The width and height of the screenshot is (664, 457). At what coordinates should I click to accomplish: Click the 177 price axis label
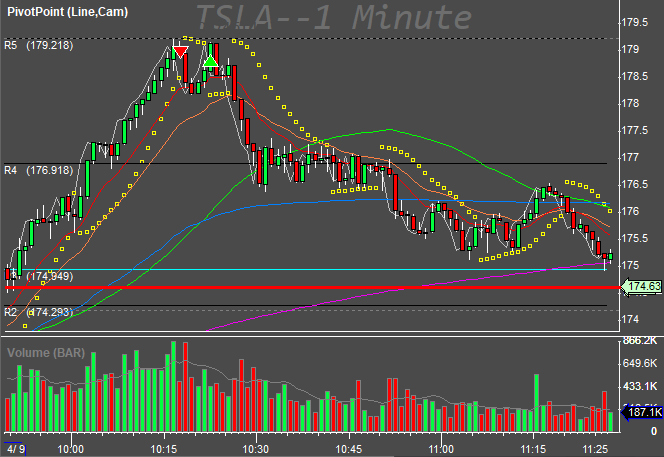pos(630,158)
